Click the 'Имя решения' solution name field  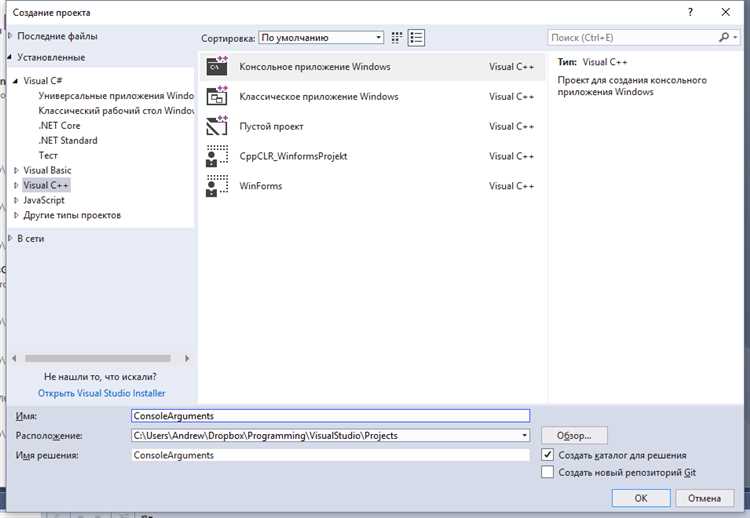(x=331, y=455)
